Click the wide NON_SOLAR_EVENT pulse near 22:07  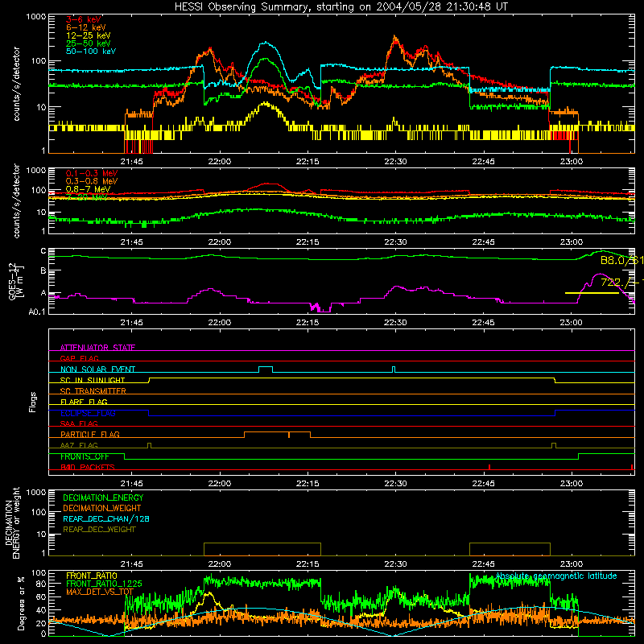pyautogui.click(x=266, y=369)
